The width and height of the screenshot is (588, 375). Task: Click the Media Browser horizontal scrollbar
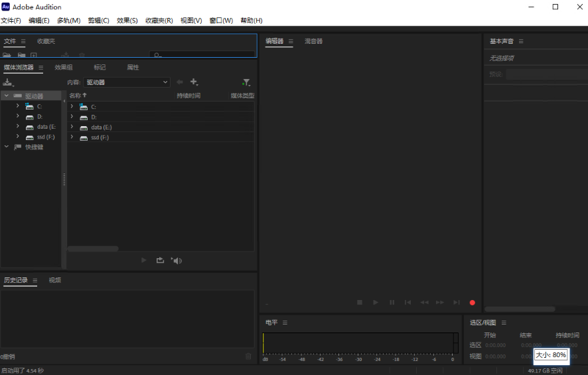(x=93, y=249)
